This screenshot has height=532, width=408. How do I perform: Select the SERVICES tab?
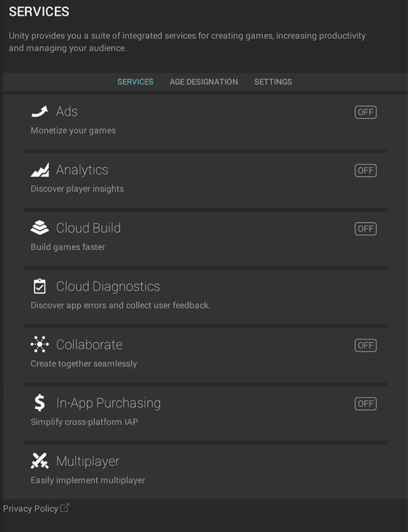coord(135,82)
